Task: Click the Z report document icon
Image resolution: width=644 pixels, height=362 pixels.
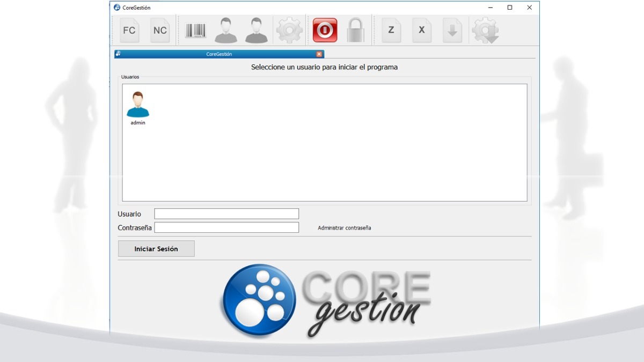Action: pyautogui.click(x=391, y=31)
